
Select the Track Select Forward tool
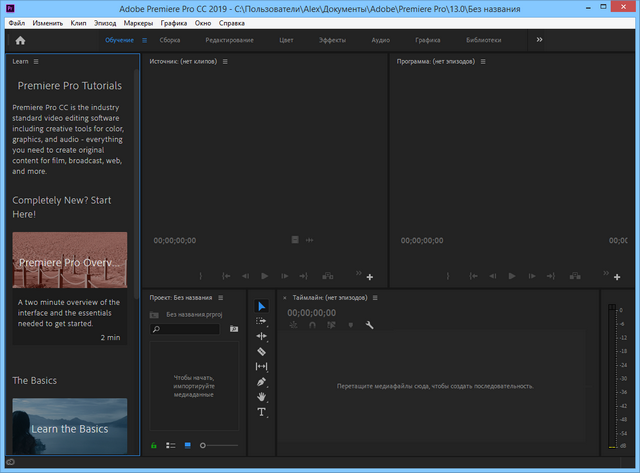coord(262,321)
